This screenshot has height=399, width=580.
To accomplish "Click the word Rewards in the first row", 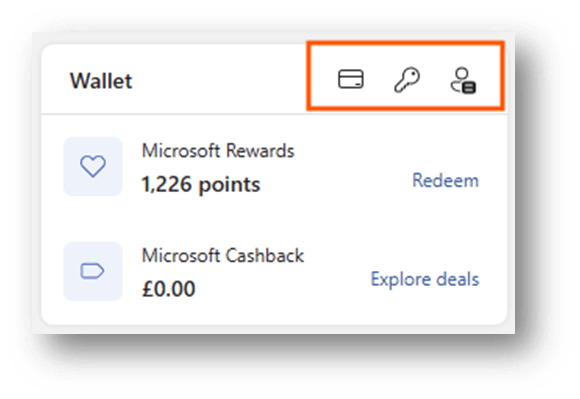I will point(260,151).
